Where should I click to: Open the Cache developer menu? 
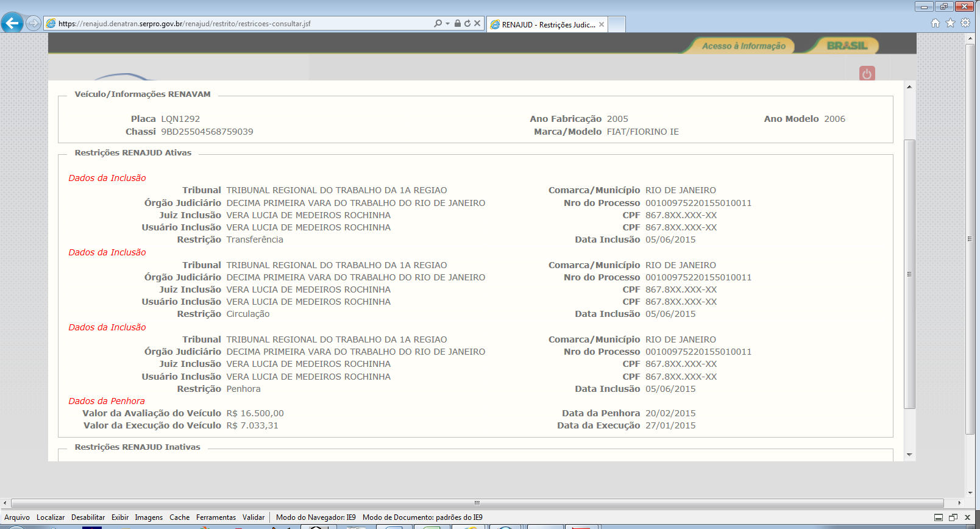(179, 517)
